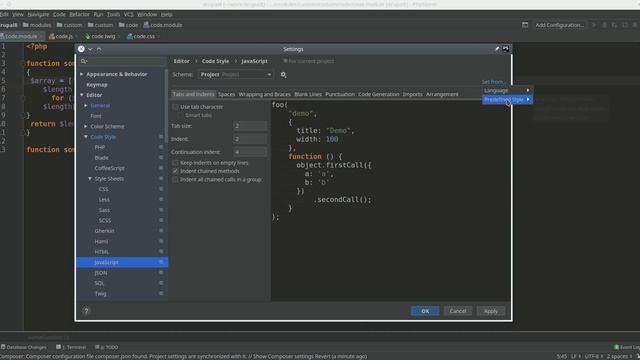The height and width of the screenshot is (360, 640).
Task: Collapse the Code Style tree node
Action: [x=86, y=137]
